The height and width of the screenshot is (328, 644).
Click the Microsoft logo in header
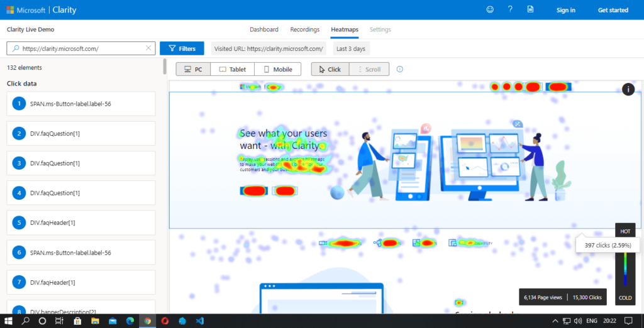coord(26,10)
